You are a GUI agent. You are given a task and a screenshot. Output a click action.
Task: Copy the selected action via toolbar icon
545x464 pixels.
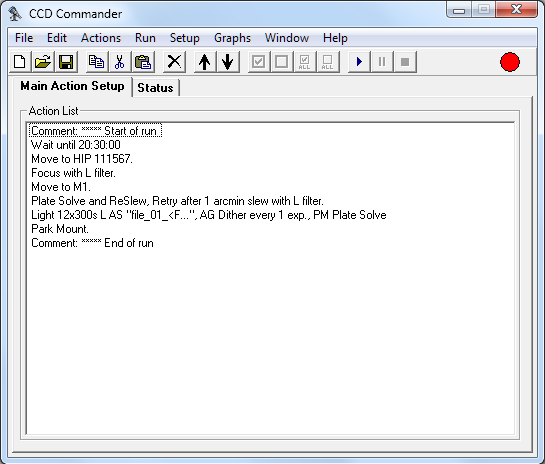(97, 62)
